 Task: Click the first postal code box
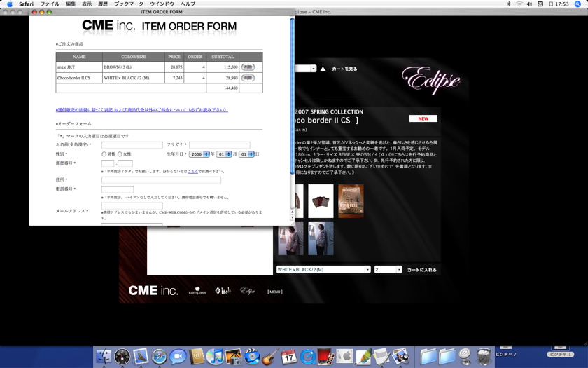click(x=108, y=163)
